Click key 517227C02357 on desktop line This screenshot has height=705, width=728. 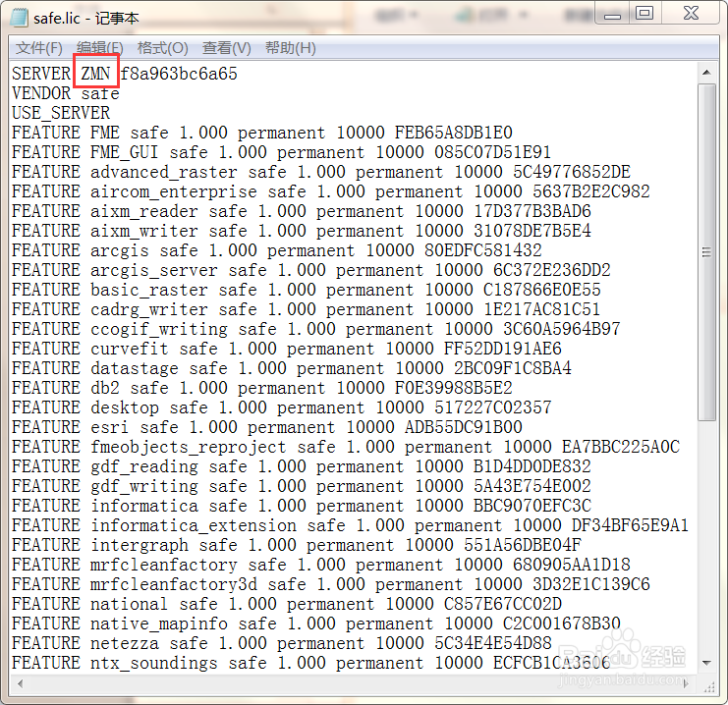tap(492, 407)
